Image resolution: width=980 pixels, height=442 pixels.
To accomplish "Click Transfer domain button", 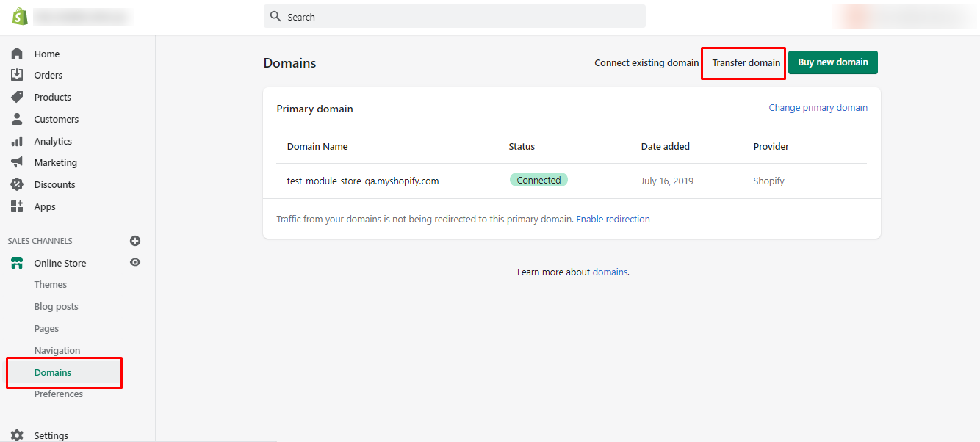I will (x=746, y=62).
